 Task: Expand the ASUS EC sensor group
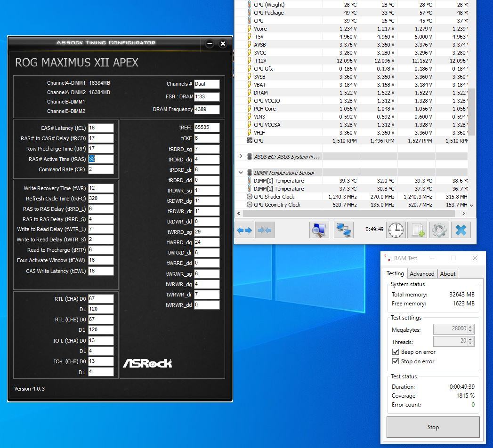(x=241, y=156)
